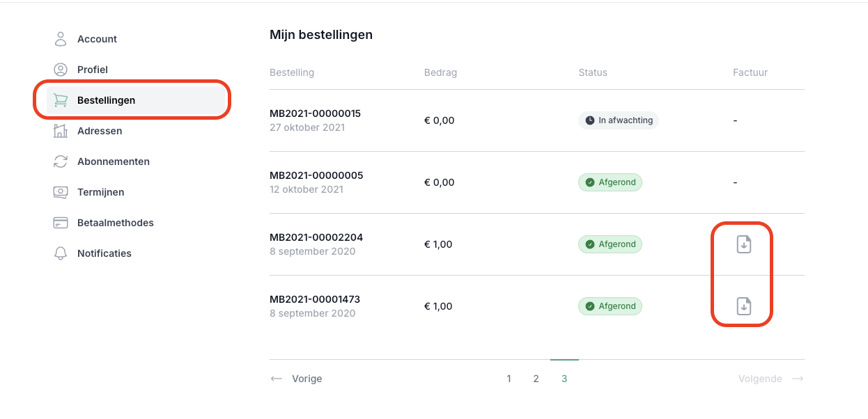
Task: Download invoice for order MB2021-00002204
Action: [744, 244]
